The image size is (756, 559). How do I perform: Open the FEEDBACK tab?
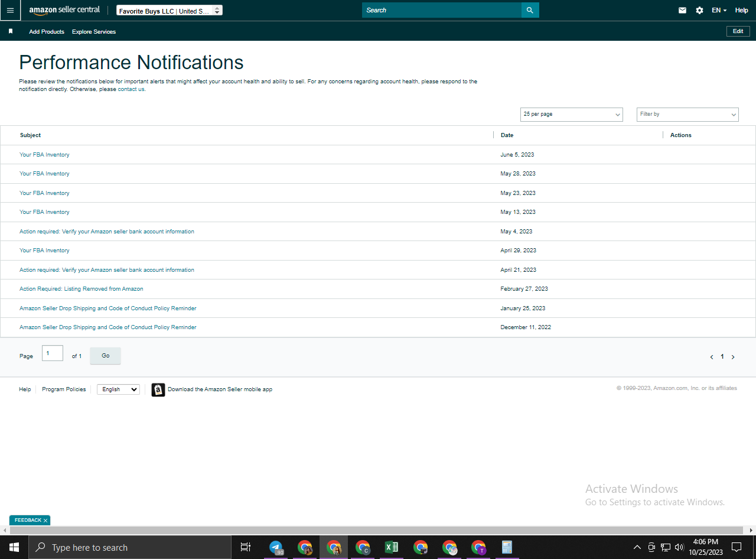28,521
